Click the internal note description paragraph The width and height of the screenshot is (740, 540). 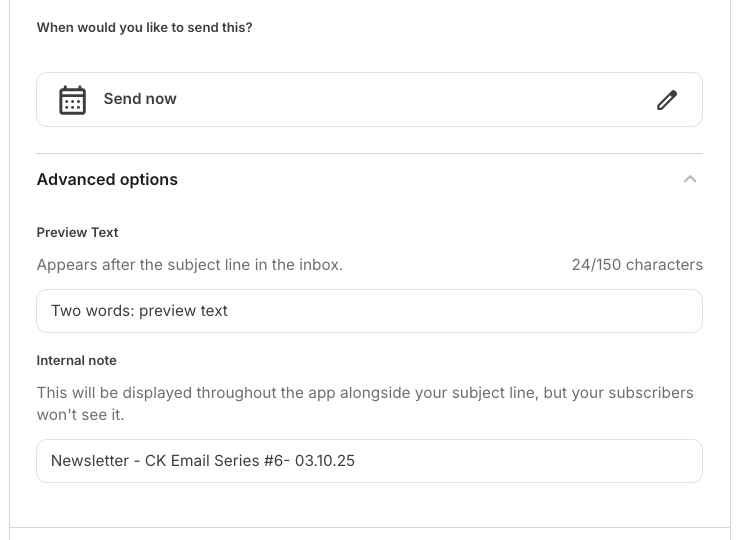coord(365,404)
